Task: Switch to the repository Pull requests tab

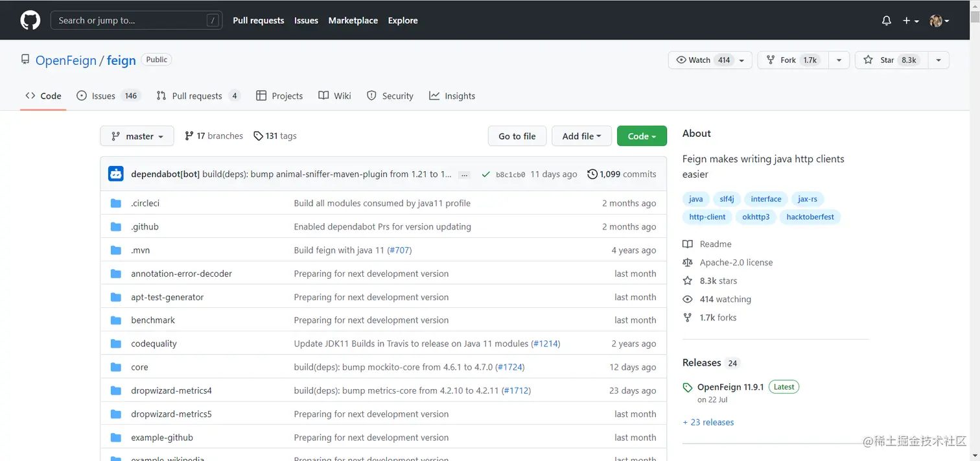Action: [198, 96]
